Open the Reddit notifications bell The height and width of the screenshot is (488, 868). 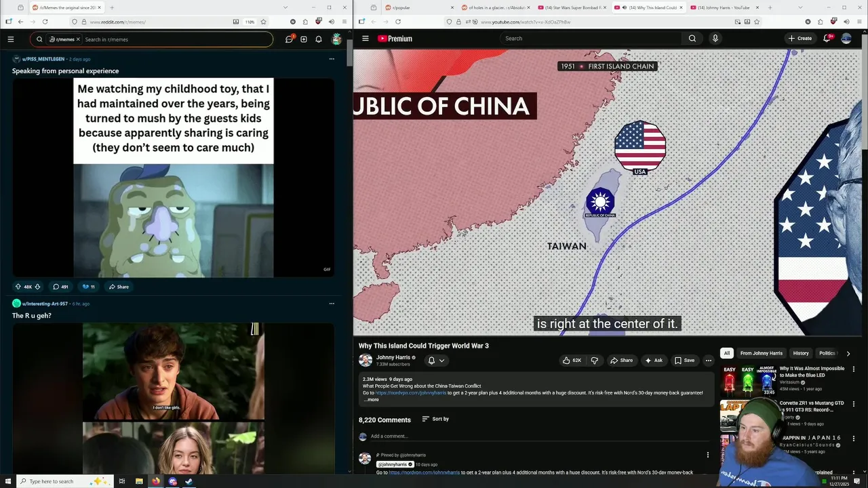[319, 39]
